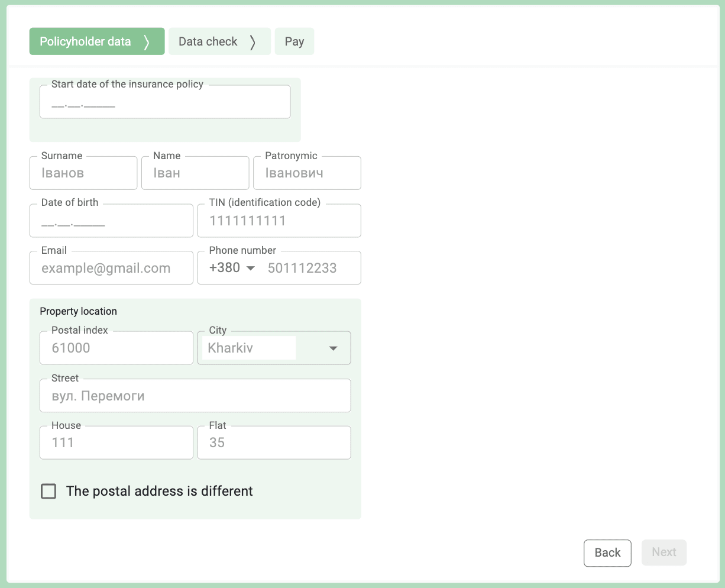725x588 pixels.
Task: Click the City dropdown arrow icon
Action: pyautogui.click(x=332, y=348)
